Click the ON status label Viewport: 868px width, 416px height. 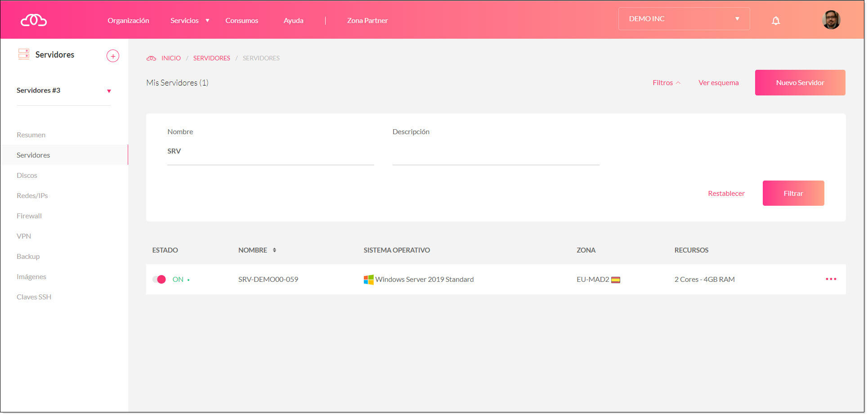tap(178, 280)
